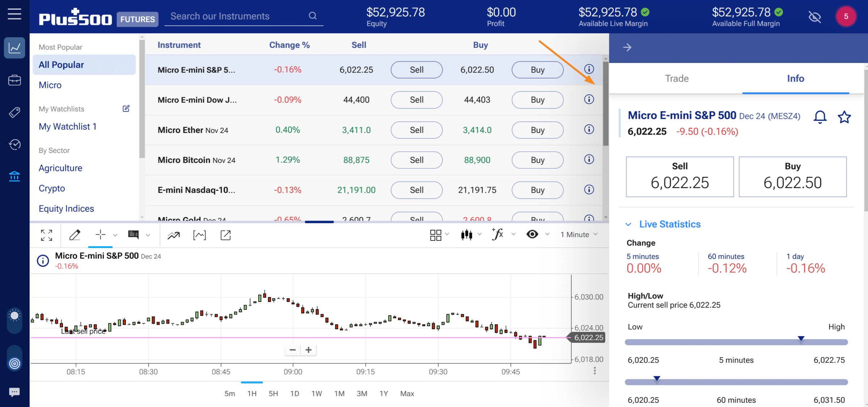Open chart layout grid dropdown

coord(439,235)
